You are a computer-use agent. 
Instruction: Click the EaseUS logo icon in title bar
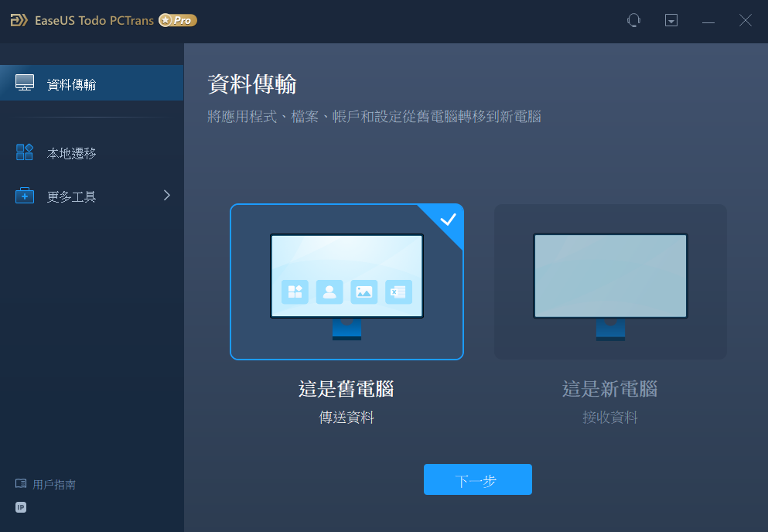[x=19, y=20]
